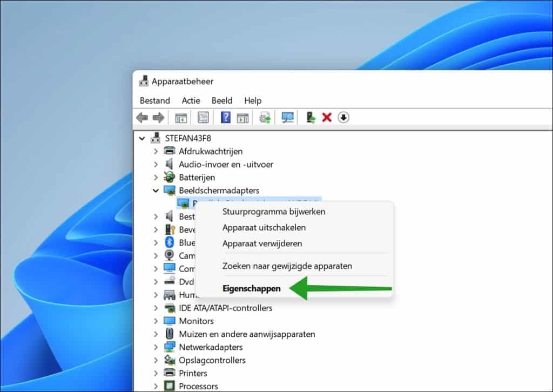The height and width of the screenshot is (392, 553).
Task: Choose Eigenschappen from the context menu
Action: click(x=252, y=288)
